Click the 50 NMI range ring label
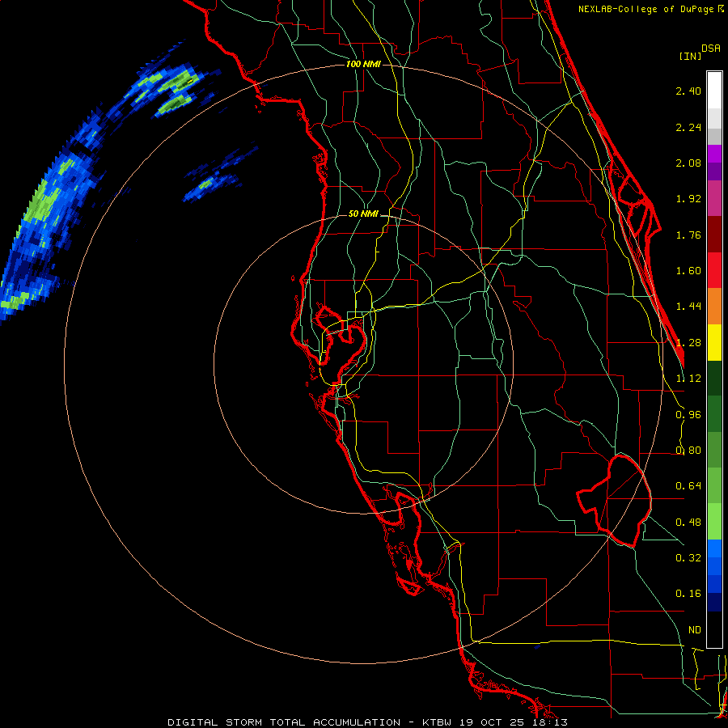The width and height of the screenshot is (728, 728). tap(363, 214)
